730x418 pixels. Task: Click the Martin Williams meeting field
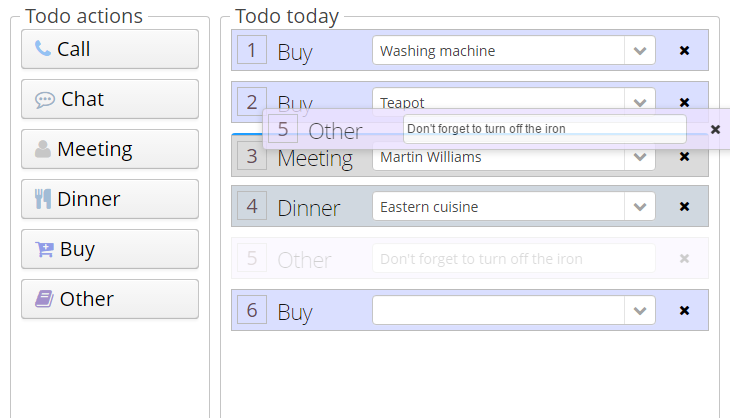tap(500, 157)
